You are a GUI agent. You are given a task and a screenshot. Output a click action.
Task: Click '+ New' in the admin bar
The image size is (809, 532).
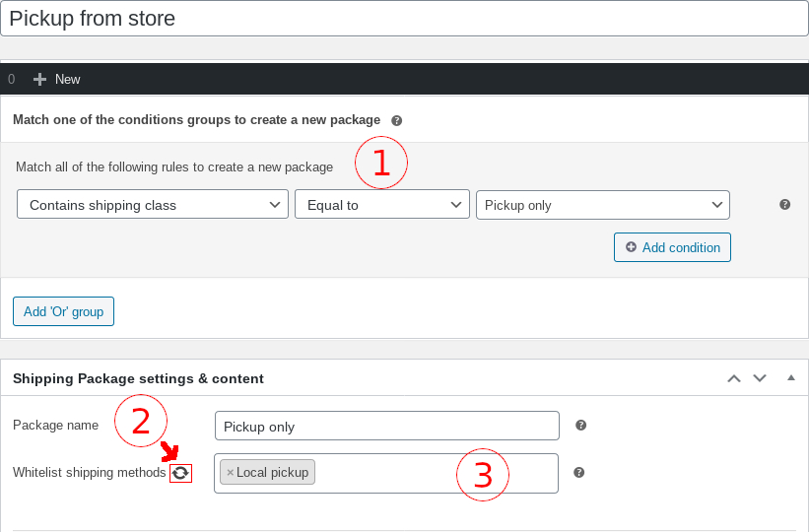point(57,79)
